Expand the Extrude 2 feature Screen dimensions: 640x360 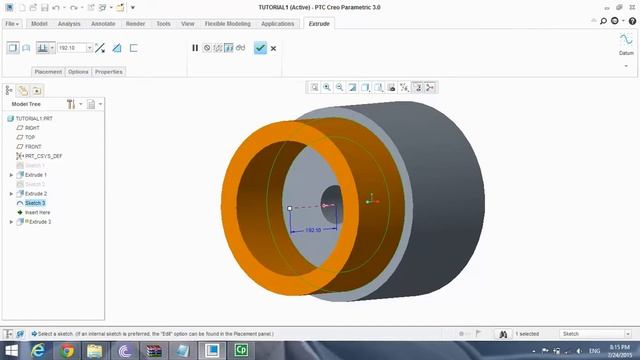(11, 193)
